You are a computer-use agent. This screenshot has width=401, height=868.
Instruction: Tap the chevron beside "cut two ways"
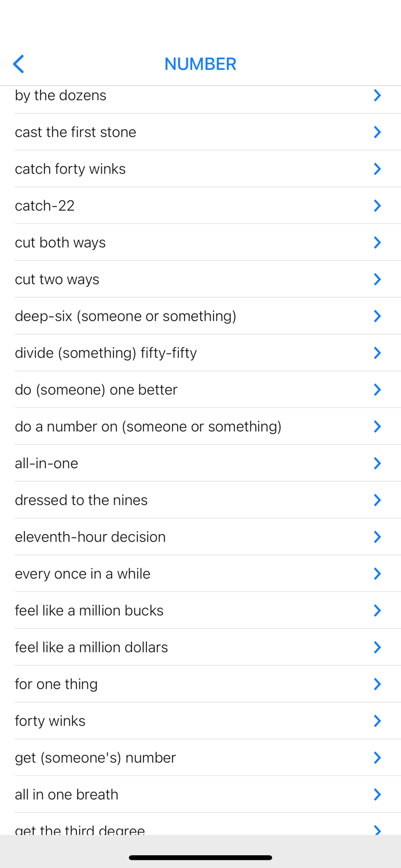pos(377,279)
